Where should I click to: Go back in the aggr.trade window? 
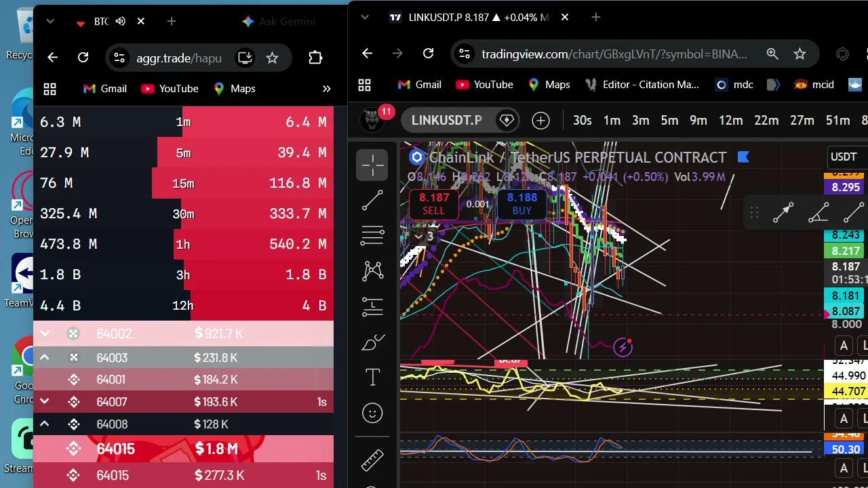52,58
